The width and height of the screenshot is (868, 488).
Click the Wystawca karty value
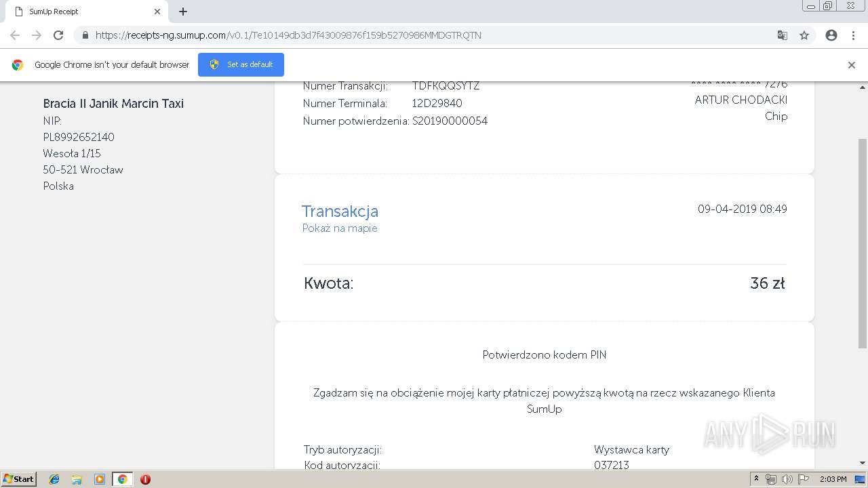click(x=631, y=450)
